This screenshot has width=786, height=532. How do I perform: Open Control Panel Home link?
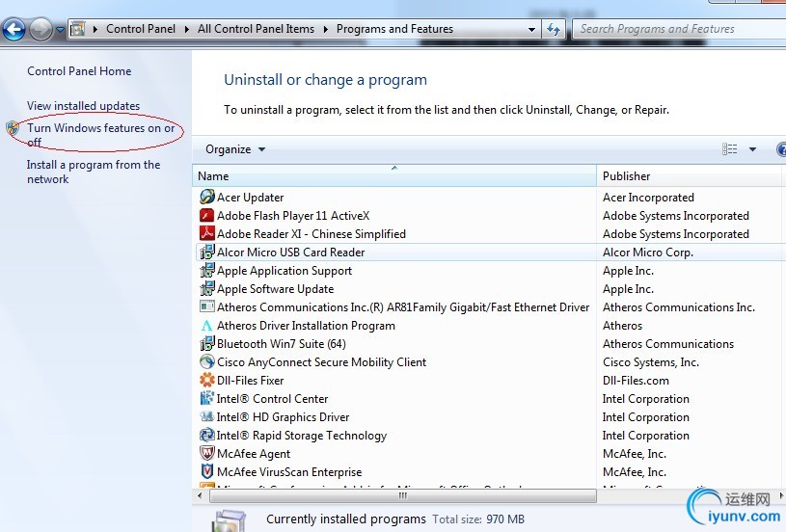click(x=79, y=71)
